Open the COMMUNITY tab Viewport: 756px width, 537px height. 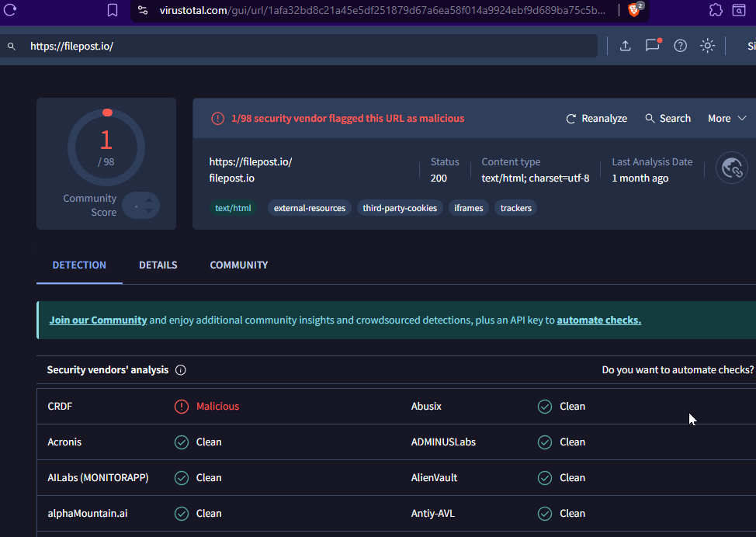click(238, 265)
